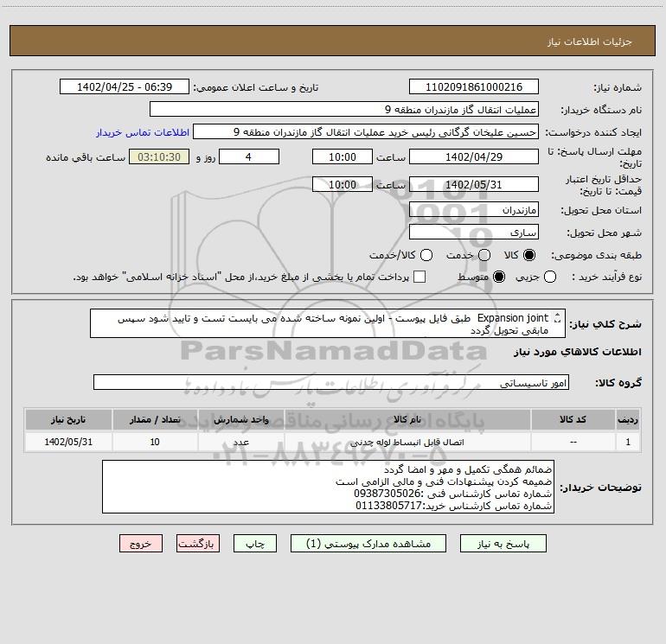
Task: Click the description box scroll stepper arrows
Action: click(x=557, y=318)
